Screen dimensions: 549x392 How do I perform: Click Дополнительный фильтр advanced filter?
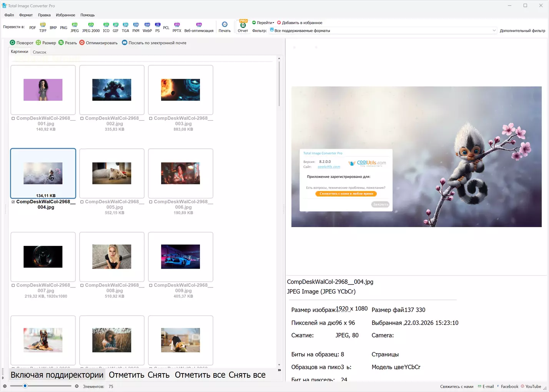tap(522, 31)
